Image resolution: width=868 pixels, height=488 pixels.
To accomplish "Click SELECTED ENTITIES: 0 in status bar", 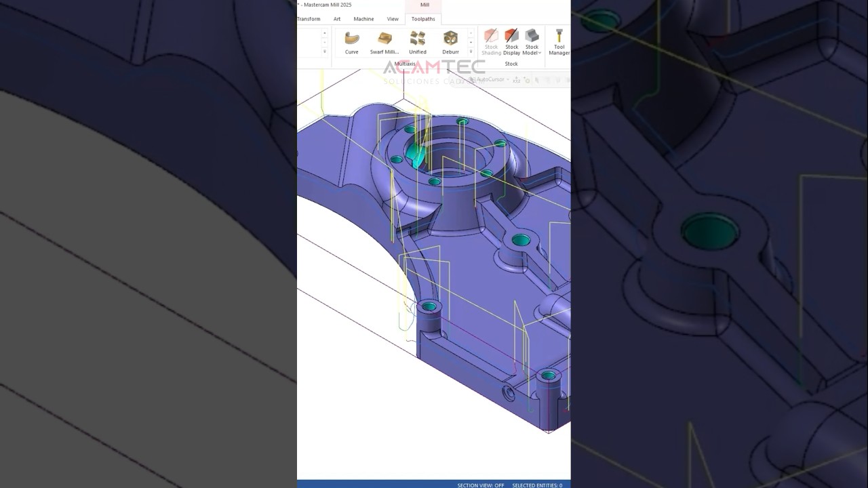I will pos(537,485).
